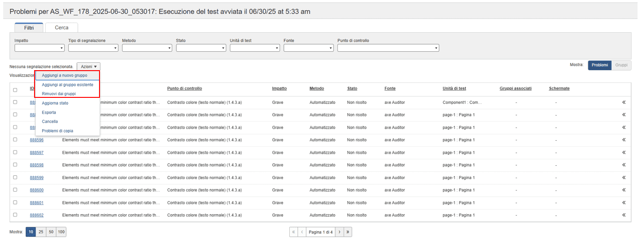Click the first page pagination arrow

[x=293, y=232]
